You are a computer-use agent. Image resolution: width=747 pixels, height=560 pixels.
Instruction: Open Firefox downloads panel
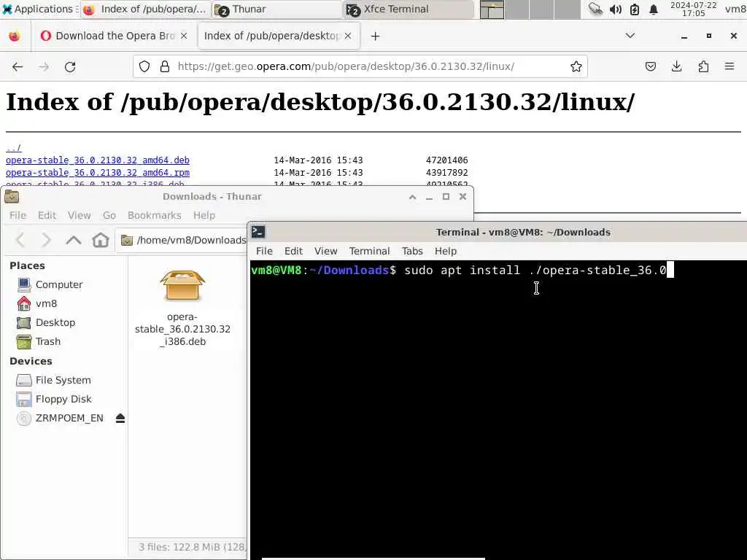point(676,66)
